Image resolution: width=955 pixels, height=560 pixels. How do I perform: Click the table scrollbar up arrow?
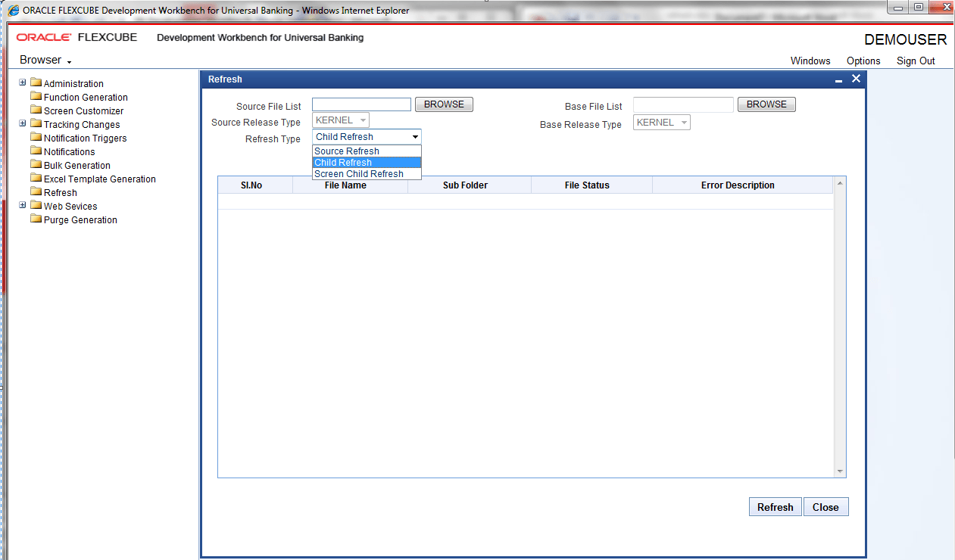click(x=839, y=184)
